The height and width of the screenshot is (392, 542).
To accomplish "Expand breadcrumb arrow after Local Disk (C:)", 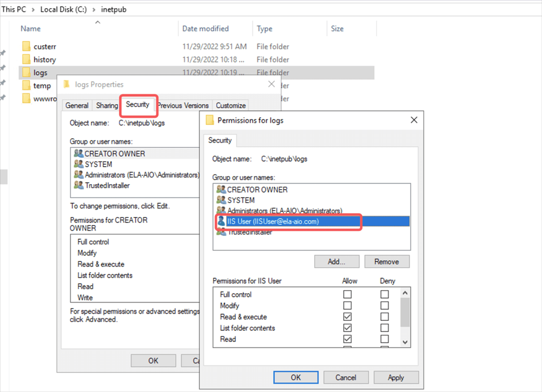I will coord(93,9).
